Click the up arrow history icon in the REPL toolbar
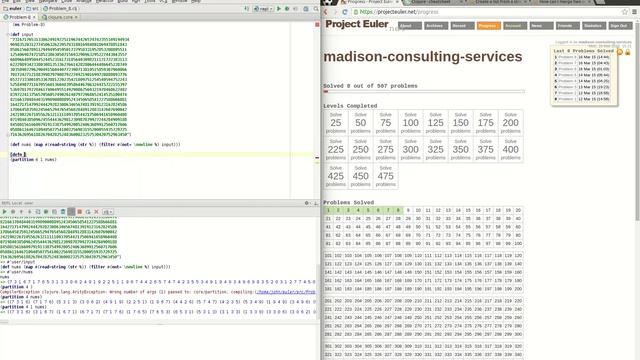This screenshot has width=640, height=360. (x=21, y=212)
